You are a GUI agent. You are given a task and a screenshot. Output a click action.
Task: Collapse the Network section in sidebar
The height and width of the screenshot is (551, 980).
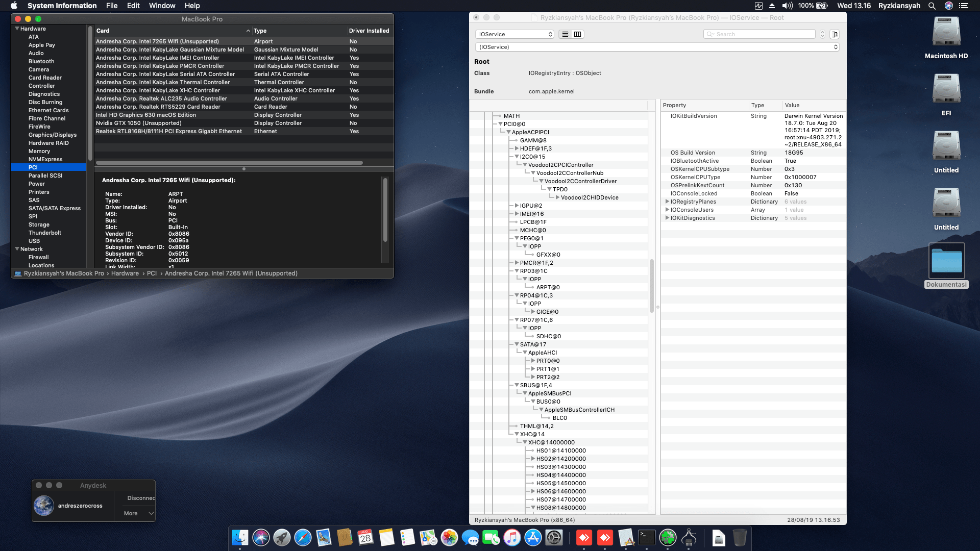[17, 249]
